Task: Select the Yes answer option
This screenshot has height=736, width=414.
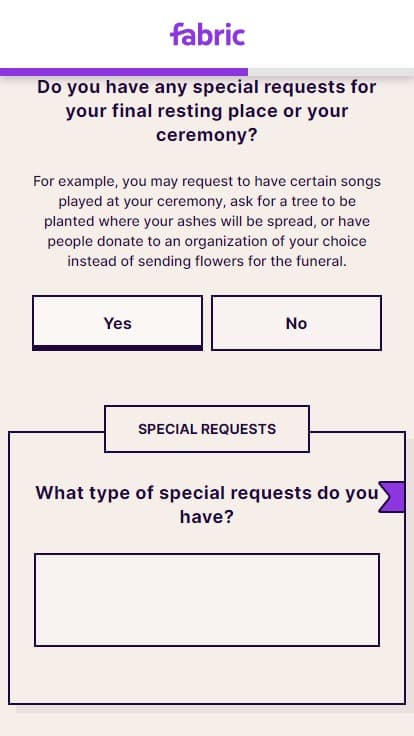Action: point(117,323)
